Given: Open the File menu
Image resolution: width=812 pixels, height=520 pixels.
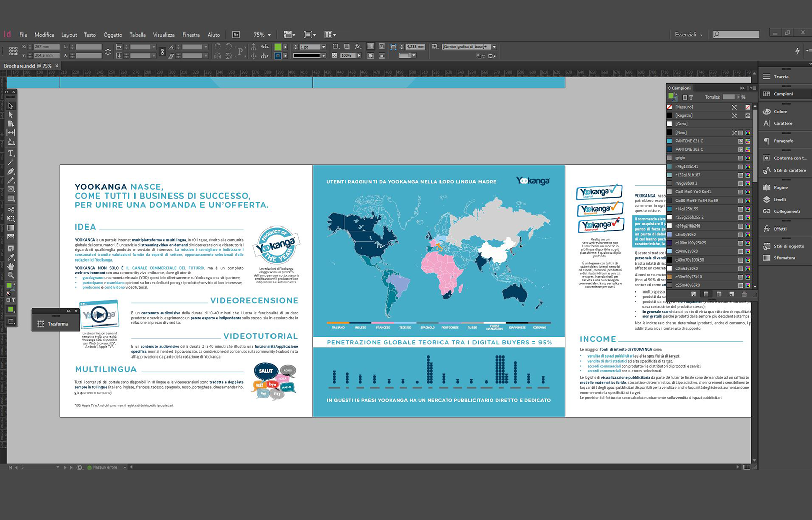Looking at the screenshot, I should click(23, 35).
